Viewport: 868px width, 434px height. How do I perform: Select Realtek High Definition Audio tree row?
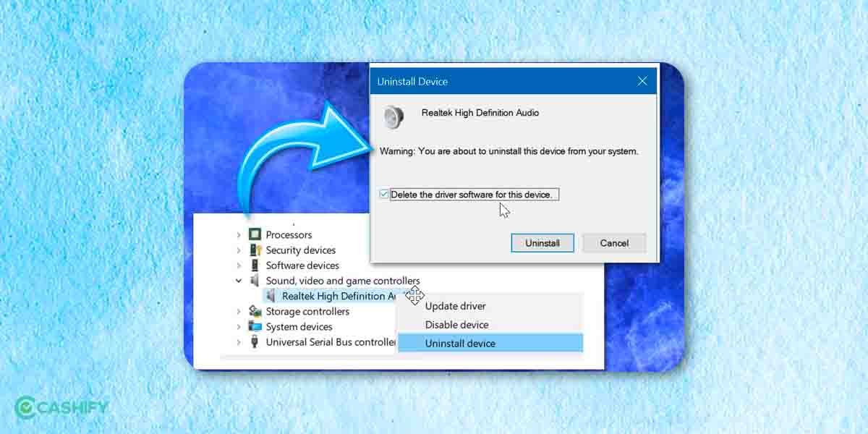330,296
